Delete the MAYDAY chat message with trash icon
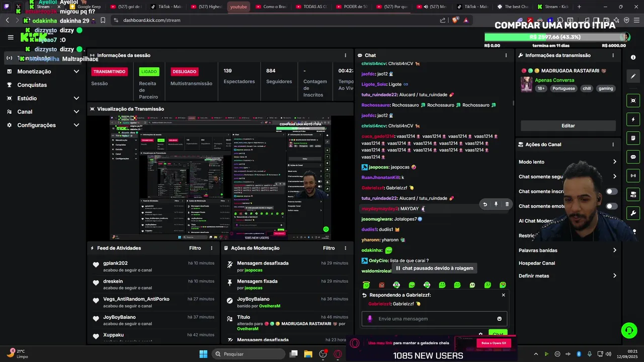Viewport: 644px width, 362px height. (x=507, y=204)
